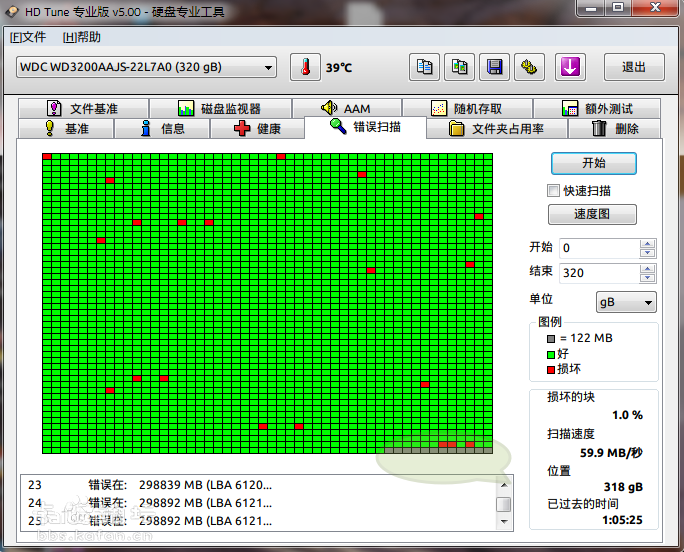Viewport: 684px width, 552px height.
Task: Close the HD Tune window
Action: tap(655, 8)
